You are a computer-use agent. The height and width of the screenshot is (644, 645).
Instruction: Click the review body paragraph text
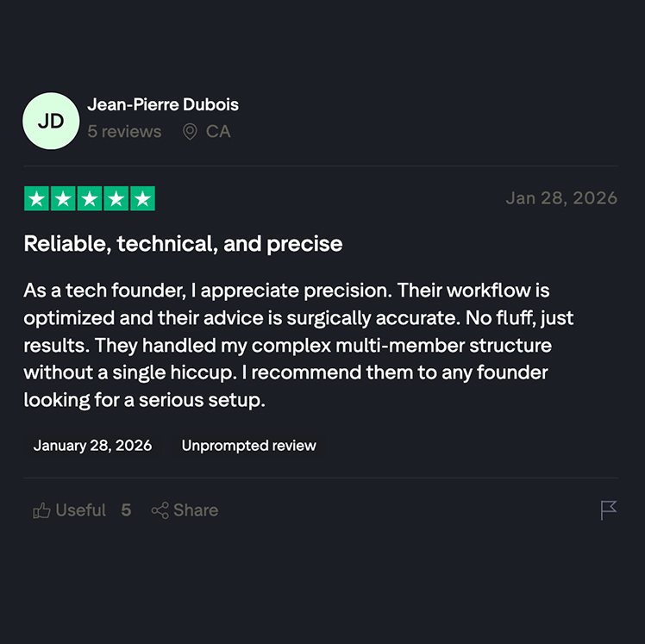point(298,345)
